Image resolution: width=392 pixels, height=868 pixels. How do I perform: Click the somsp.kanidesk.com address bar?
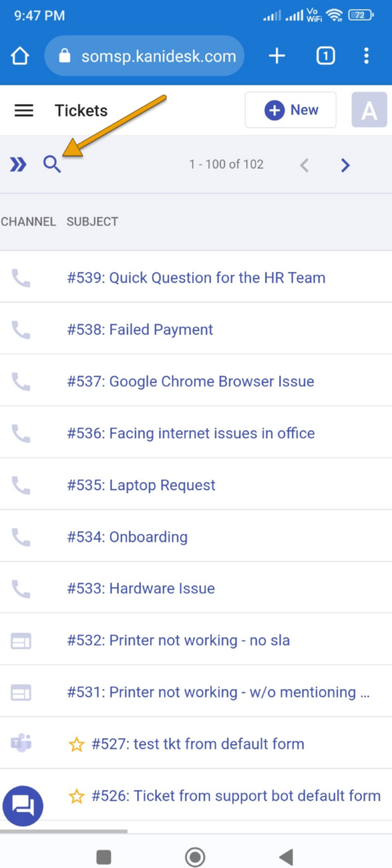144,56
